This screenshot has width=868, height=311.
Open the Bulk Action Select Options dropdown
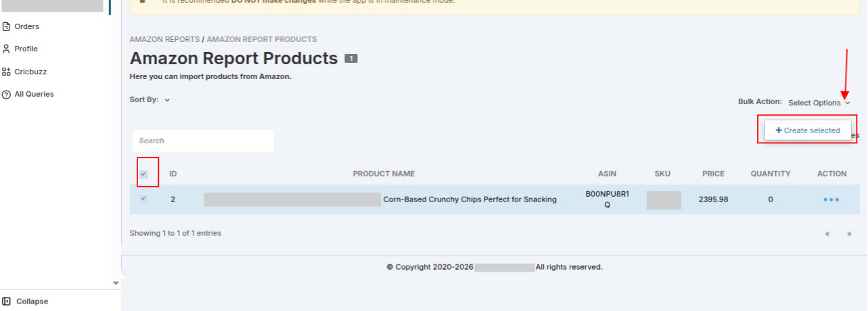tap(819, 103)
